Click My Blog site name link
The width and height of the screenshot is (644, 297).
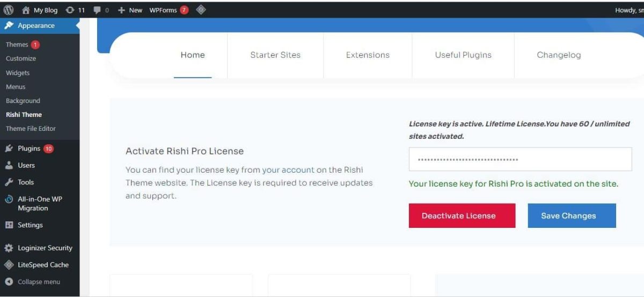(x=46, y=10)
